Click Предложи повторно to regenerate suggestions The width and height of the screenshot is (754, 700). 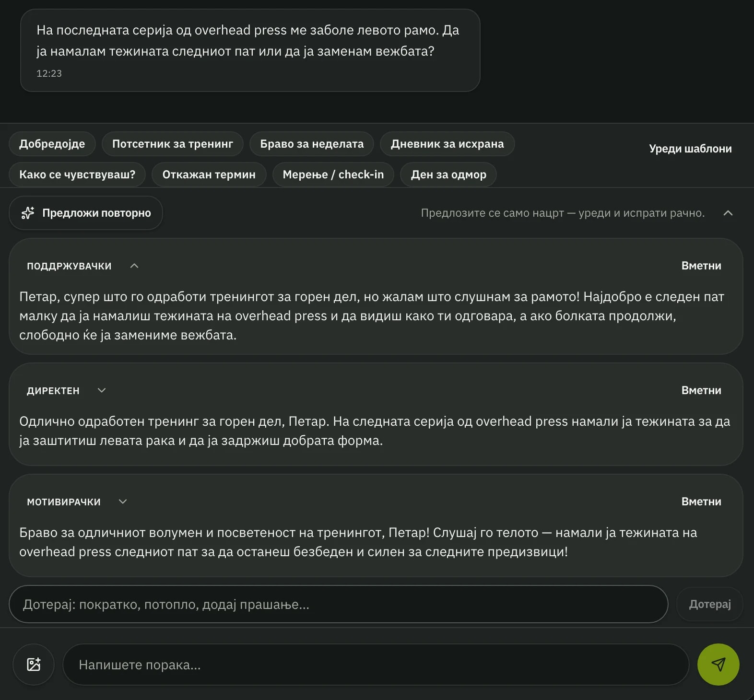coord(86,213)
